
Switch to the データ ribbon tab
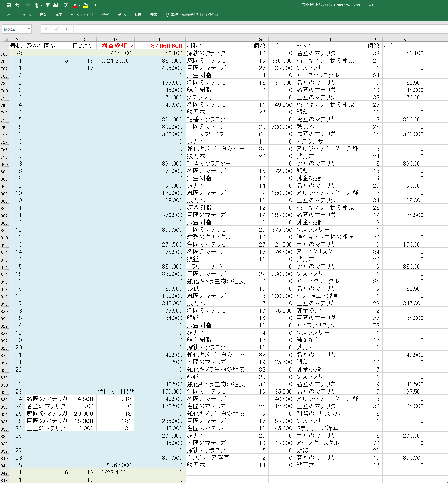pos(122,15)
